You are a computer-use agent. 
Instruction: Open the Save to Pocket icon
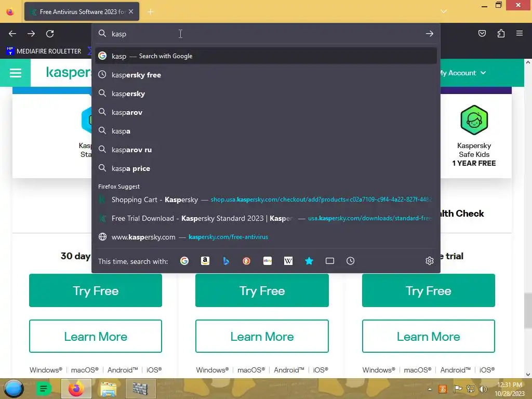tap(482, 33)
